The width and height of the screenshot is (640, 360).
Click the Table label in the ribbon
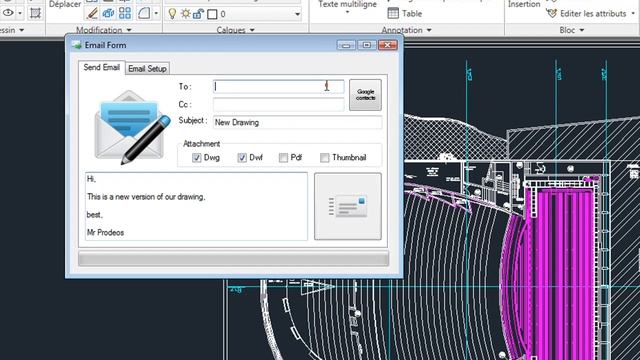pos(412,13)
